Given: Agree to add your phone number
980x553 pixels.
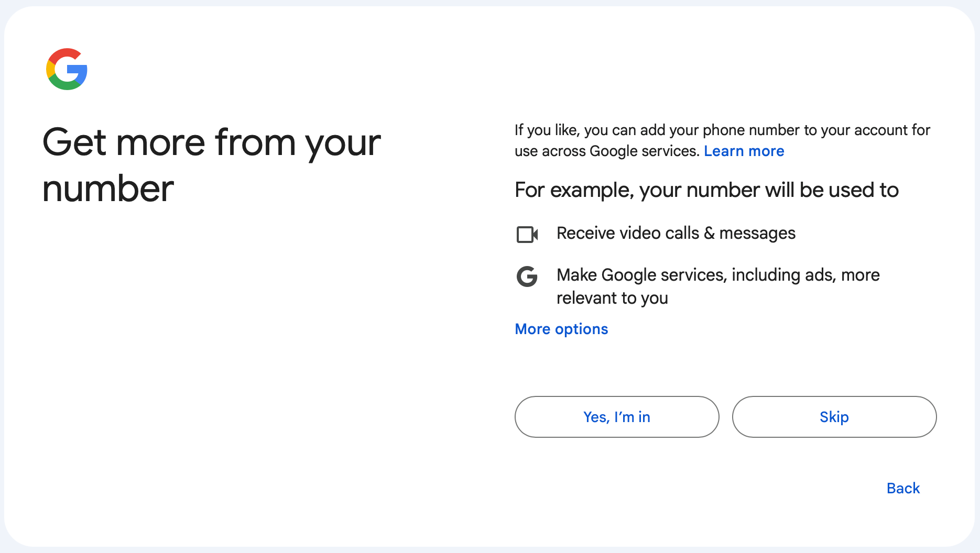Looking at the screenshot, I should point(616,417).
